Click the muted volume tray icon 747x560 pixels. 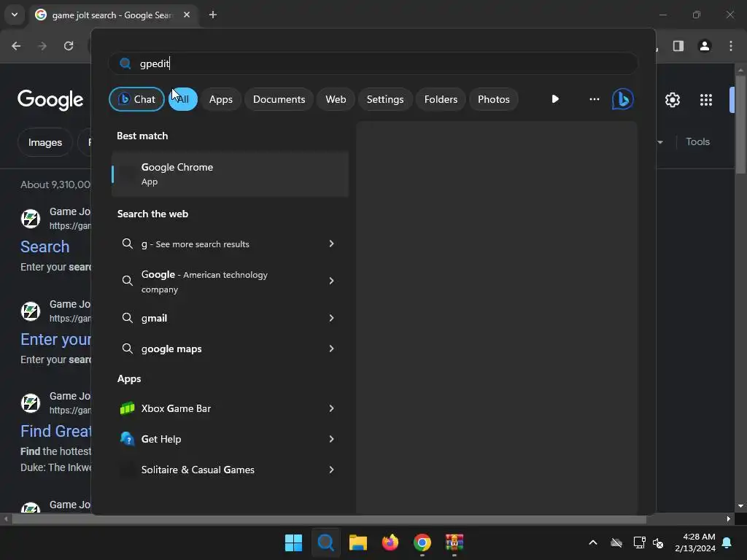(658, 542)
